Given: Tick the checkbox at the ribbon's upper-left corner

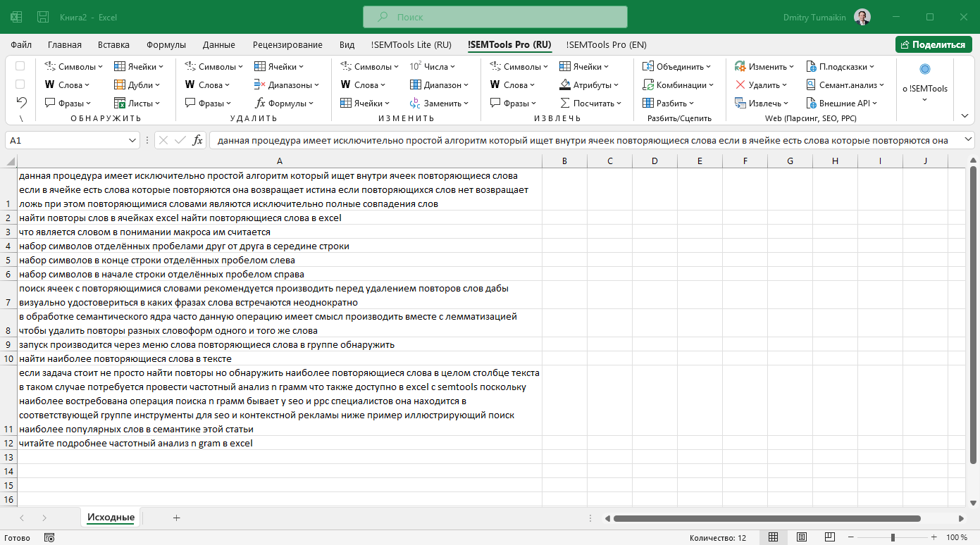Looking at the screenshot, I should click(20, 66).
